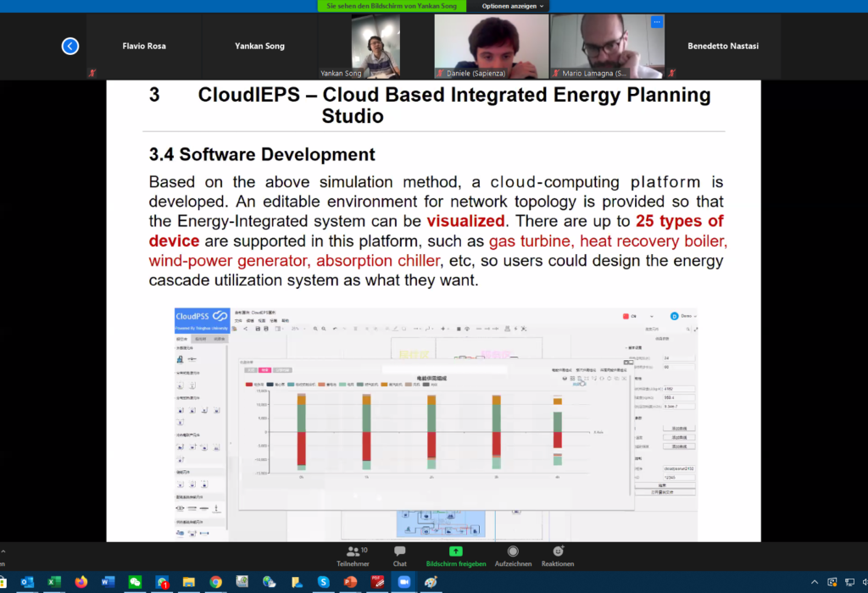Expand the Optionen anzeigen dropdown
868x593 pixels.
(x=513, y=6)
